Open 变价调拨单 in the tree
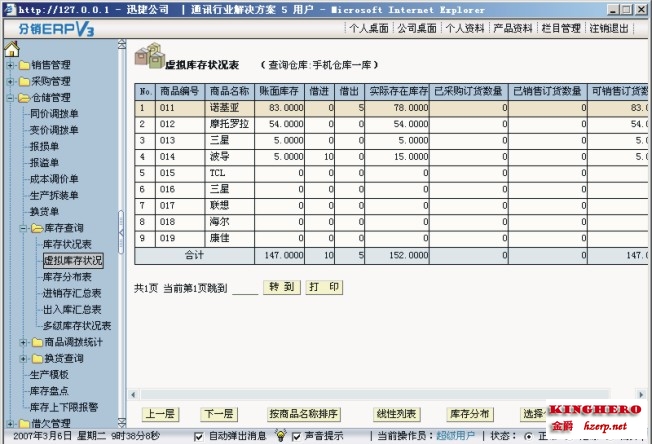Viewport: 652px width, 444px height. click(54, 130)
